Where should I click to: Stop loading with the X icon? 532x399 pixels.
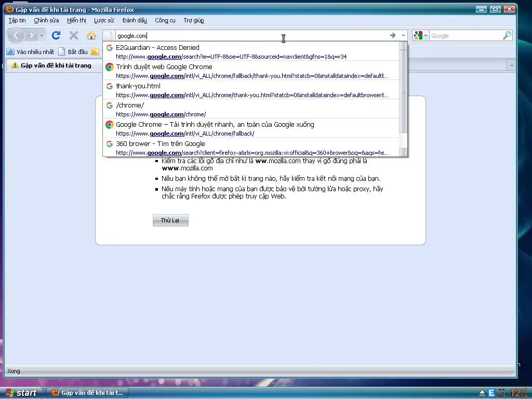(x=74, y=35)
